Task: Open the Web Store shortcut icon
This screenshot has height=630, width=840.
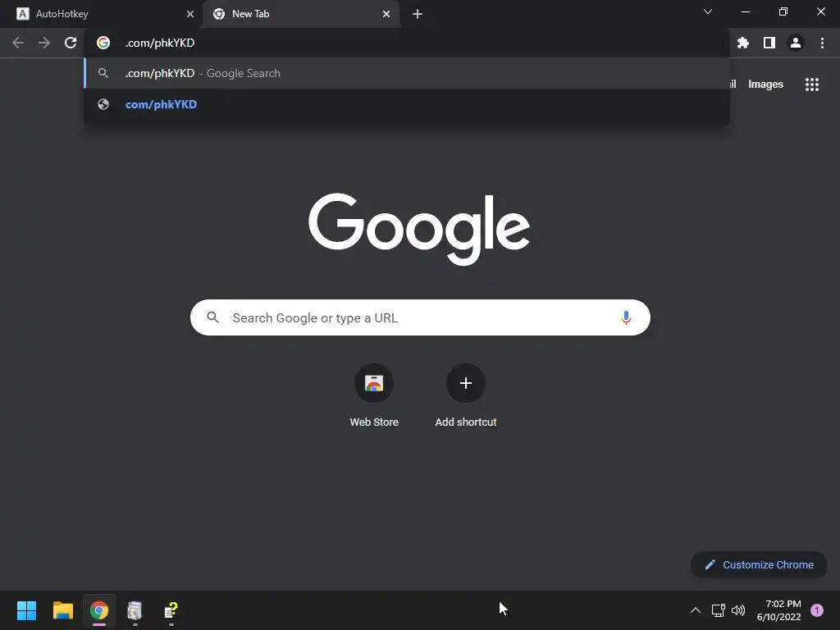Action: (374, 383)
